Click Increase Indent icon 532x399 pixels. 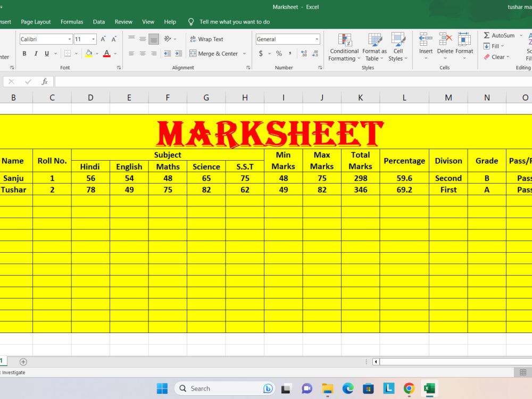[178, 54]
